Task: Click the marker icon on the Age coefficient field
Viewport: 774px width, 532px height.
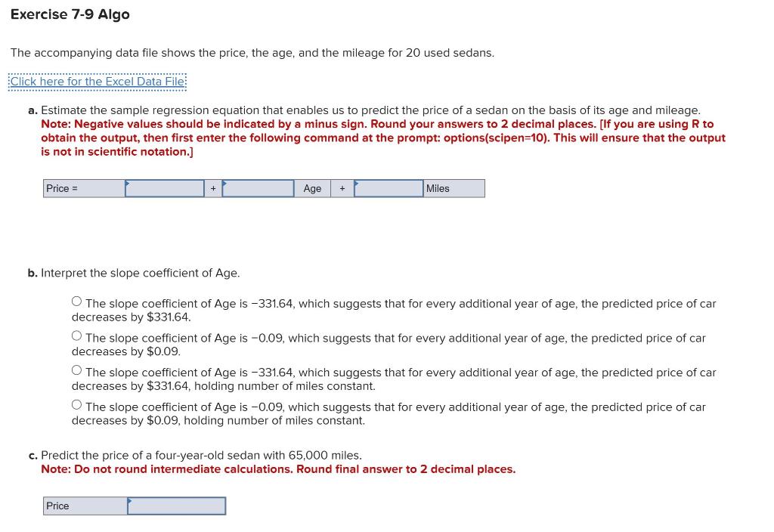Action: coord(224,184)
